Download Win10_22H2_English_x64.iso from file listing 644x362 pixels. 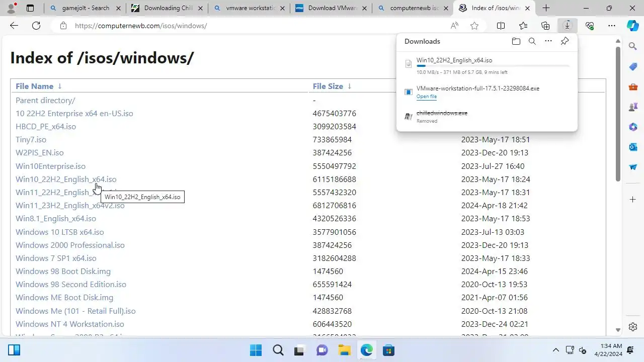click(x=66, y=179)
